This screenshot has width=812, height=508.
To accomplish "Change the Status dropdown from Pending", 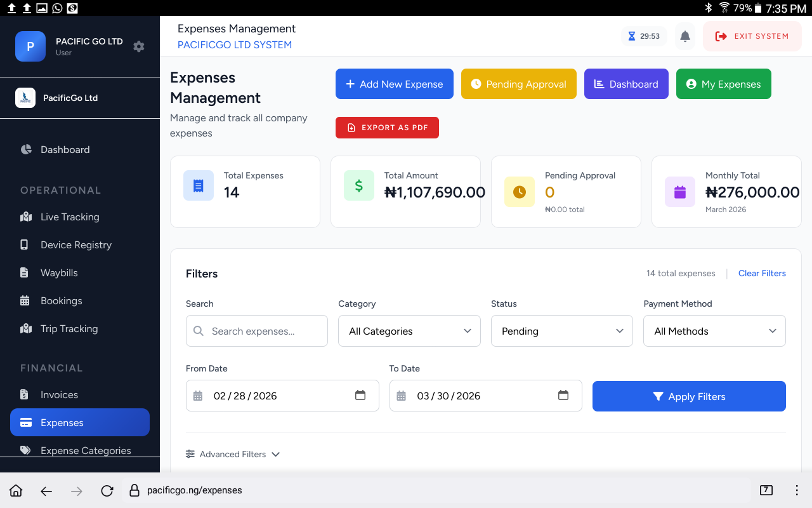I will [x=561, y=331].
